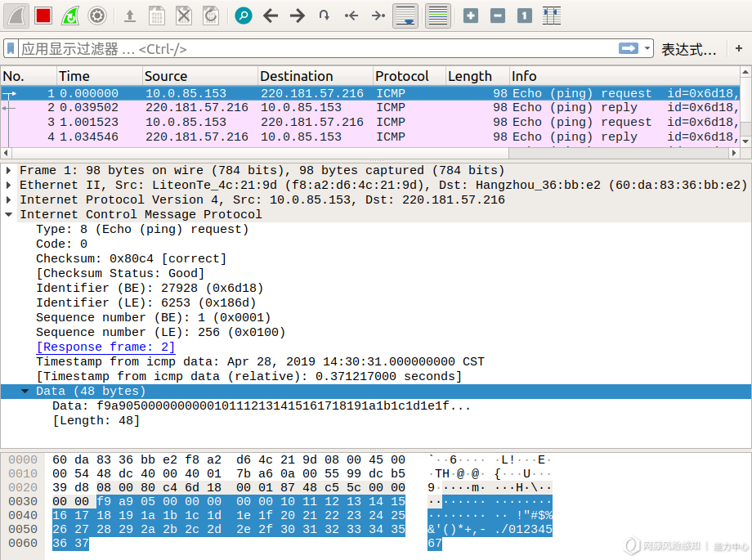Expand Internet Protocol Version 4 node
The image size is (752, 560).
pos(9,199)
